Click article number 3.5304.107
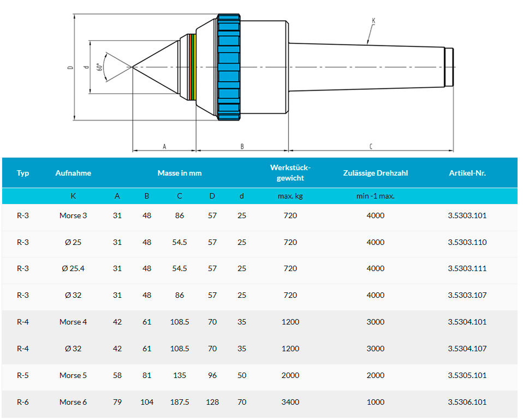The height and width of the screenshot is (420, 523). 467,349
